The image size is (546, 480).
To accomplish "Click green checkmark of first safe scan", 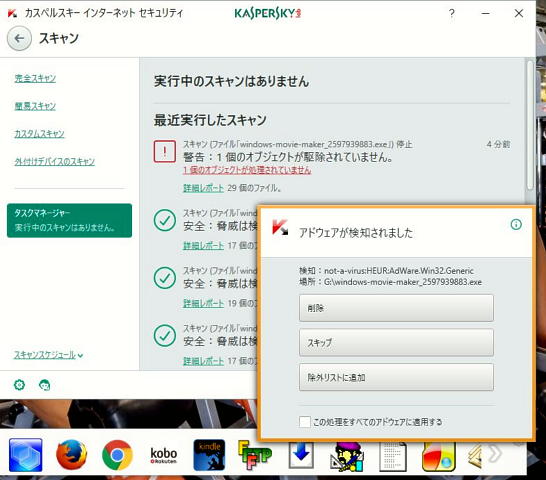I will [164, 220].
